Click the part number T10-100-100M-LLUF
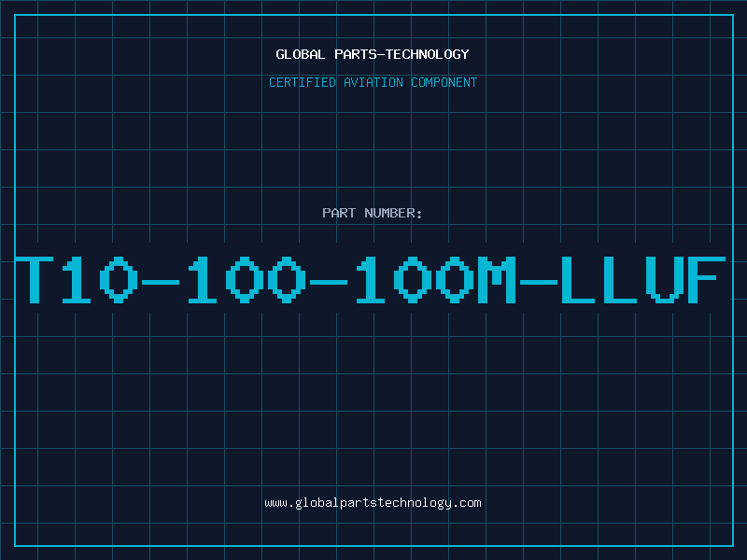Viewport: 747px width, 560px height. coord(371,279)
